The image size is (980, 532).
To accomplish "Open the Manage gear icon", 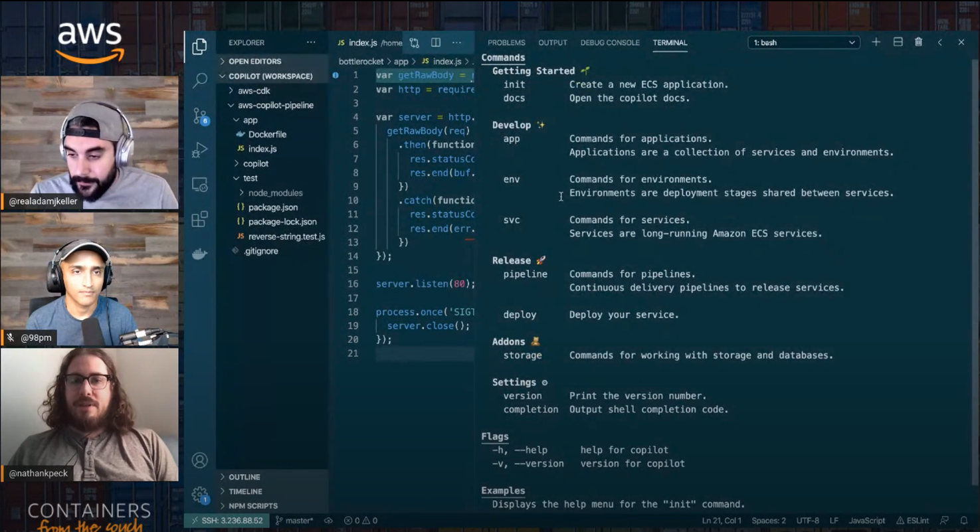I will [x=199, y=494].
